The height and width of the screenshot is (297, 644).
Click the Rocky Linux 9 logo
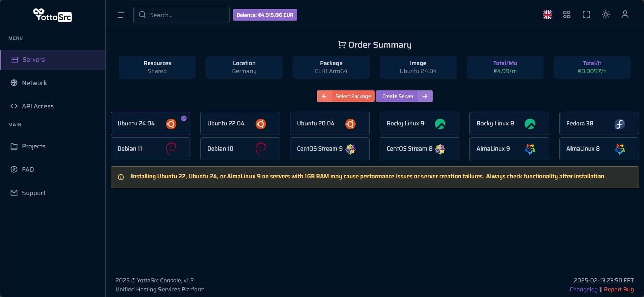coord(440,124)
